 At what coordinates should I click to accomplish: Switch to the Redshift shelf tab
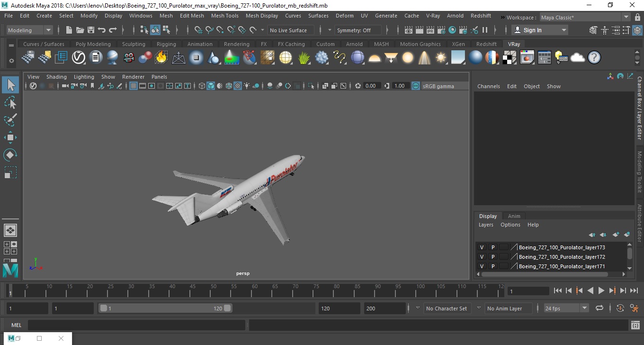[x=486, y=44]
